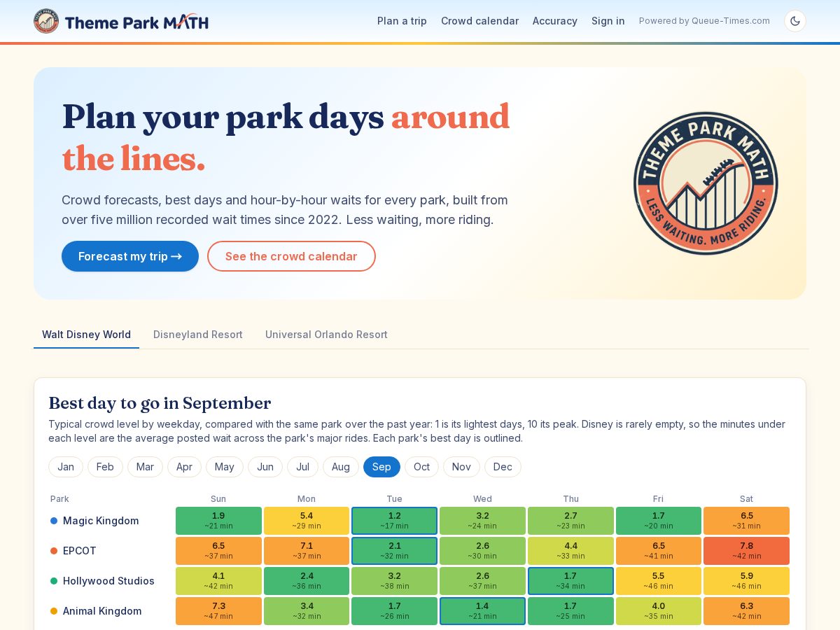840x630 pixels.
Task: Click the yellow dot beside Animal Kingdom
Action: point(54,611)
